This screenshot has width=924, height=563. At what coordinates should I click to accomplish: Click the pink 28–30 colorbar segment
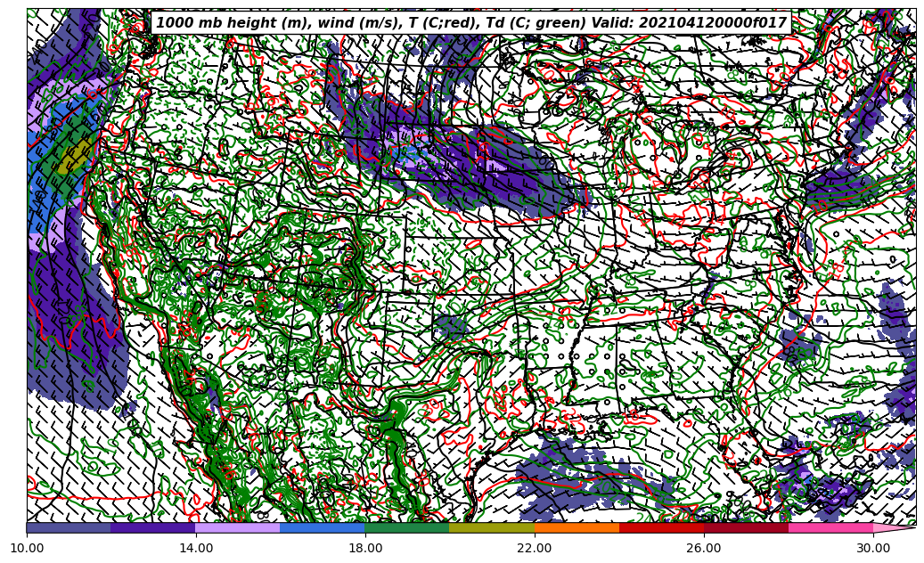[x=831, y=527]
